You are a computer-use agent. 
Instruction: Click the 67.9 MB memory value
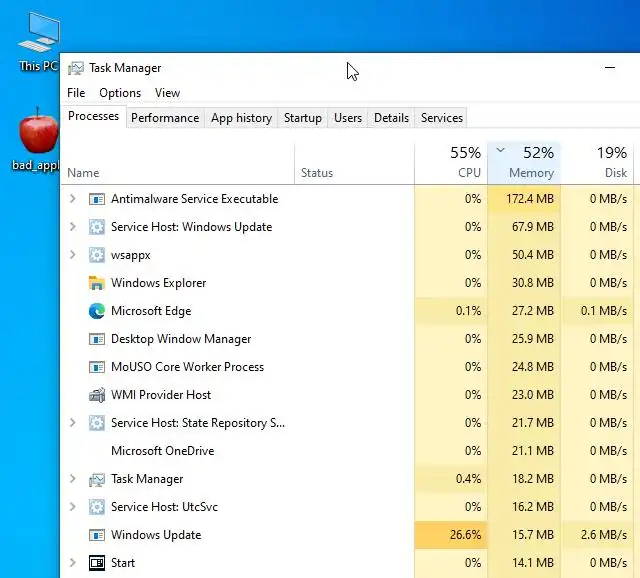click(533, 227)
